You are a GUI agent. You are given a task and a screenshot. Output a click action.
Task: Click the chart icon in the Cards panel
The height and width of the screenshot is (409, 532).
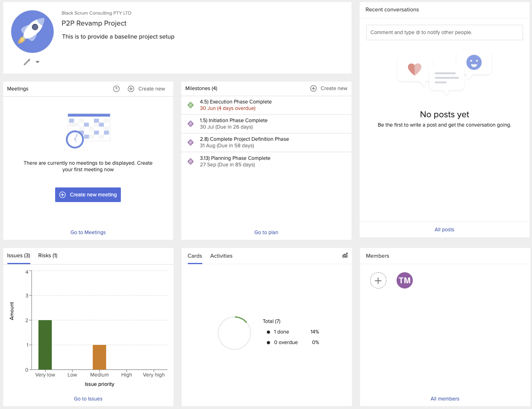pyautogui.click(x=345, y=256)
